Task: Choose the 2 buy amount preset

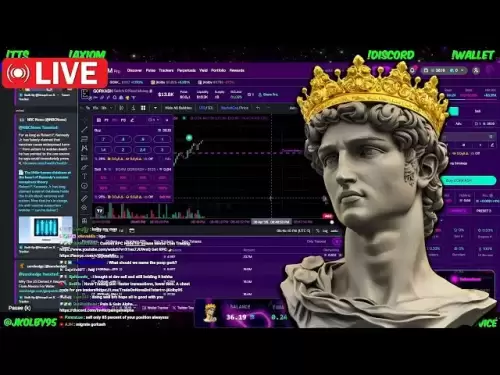Action: [x=123, y=150]
